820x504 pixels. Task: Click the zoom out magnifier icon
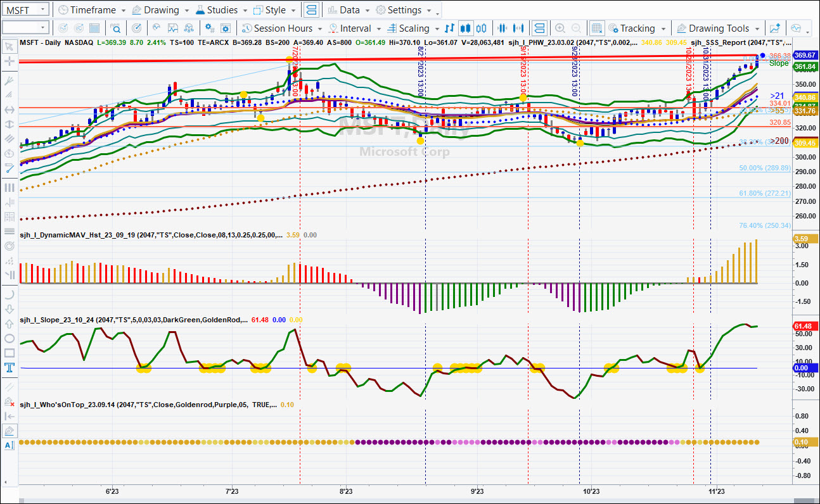click(x=576, y=28)
